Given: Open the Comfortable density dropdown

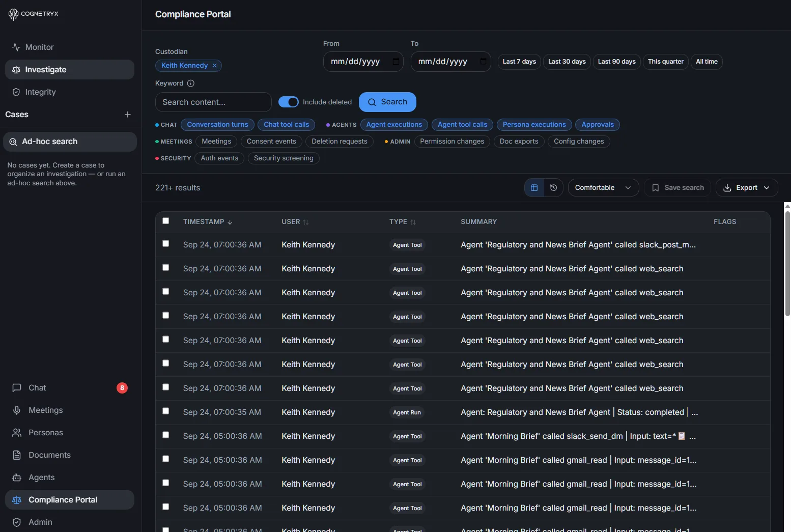Looking at the screenshot, I should [x=603, y=188].
